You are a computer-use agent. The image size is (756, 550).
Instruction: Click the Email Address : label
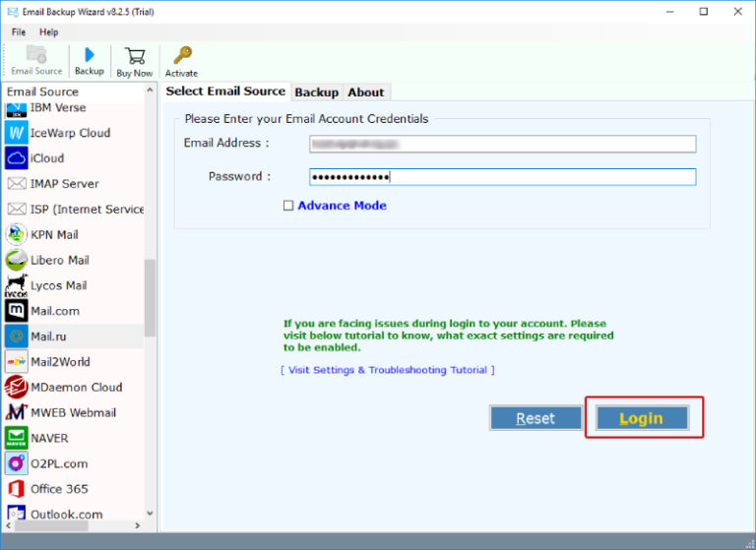click(x=226, y=143)
